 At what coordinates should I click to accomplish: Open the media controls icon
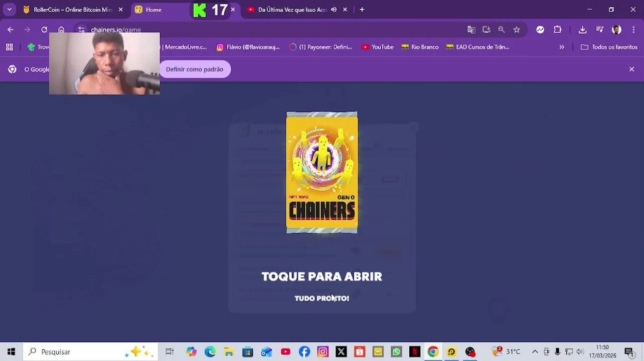click(x=600, y=30)
